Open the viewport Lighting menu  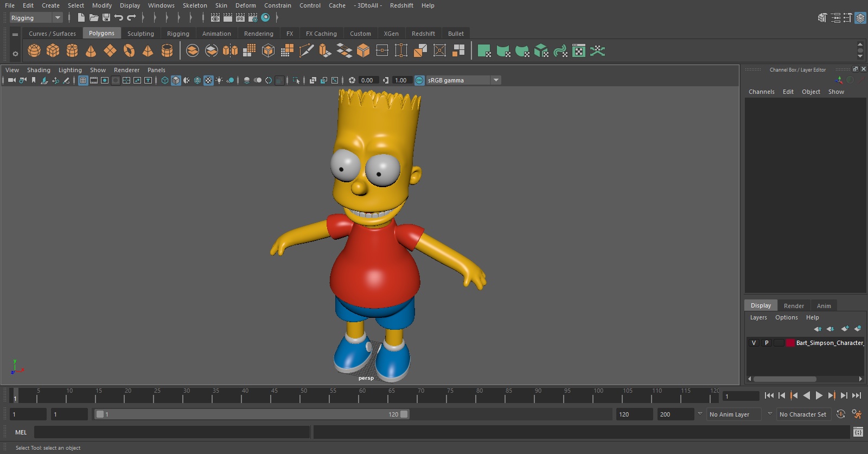tap(70, 70)
